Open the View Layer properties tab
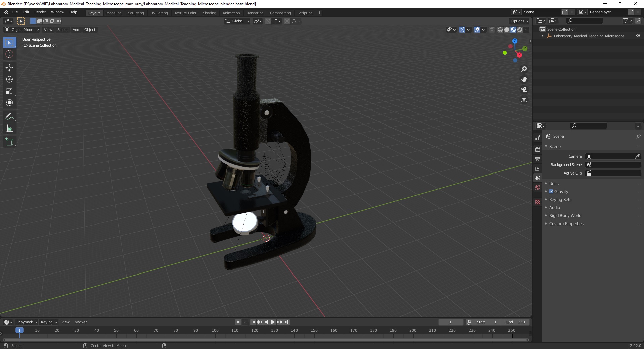 coord(538,168)
